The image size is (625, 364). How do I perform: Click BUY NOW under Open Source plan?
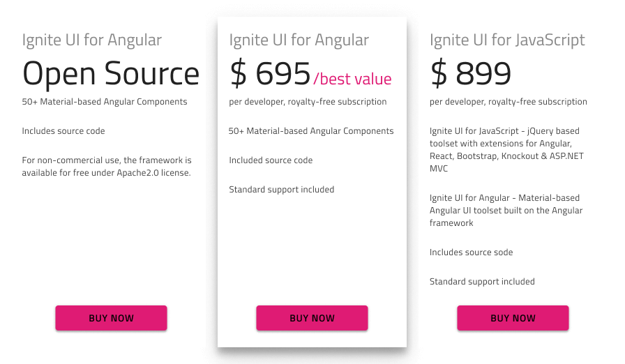point(111,318)
